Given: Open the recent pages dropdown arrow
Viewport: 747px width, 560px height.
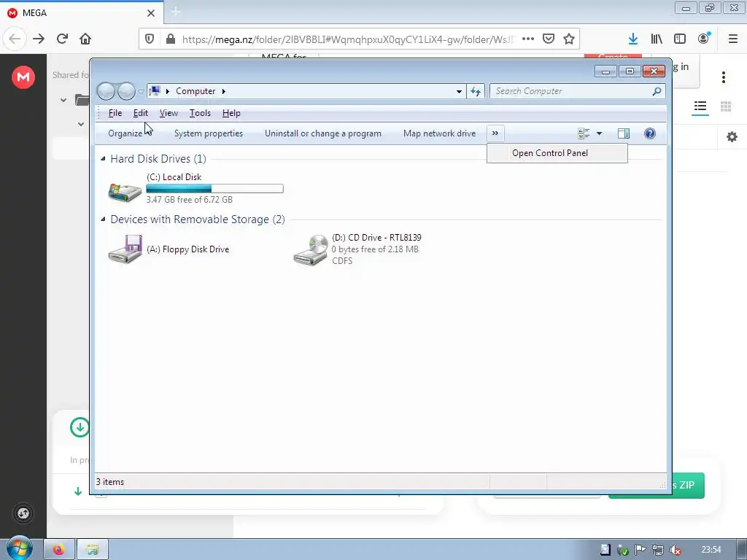Looking at the screenshot, I should (141, 90).
